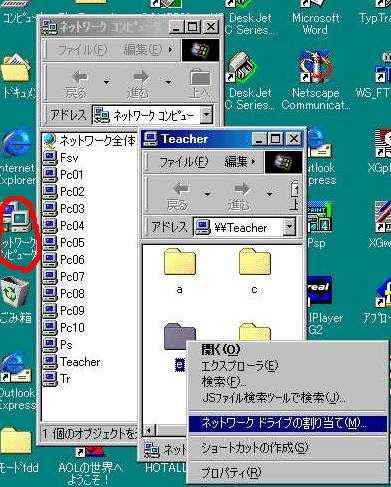The height and width of the screenshot is (487, 391).
Task: Open folder 'c' in the Teacher window
Action: pyautogui.click(x=255, y=271)
